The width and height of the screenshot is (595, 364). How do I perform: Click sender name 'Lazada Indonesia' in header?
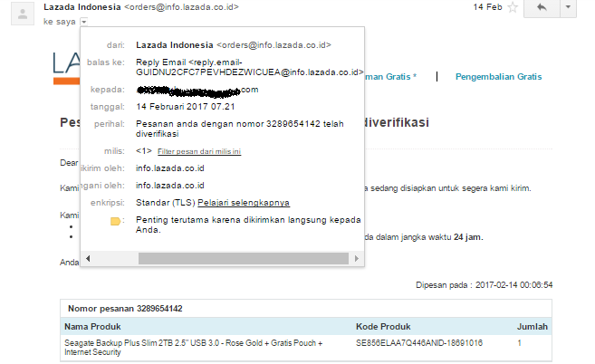[82, 7]
